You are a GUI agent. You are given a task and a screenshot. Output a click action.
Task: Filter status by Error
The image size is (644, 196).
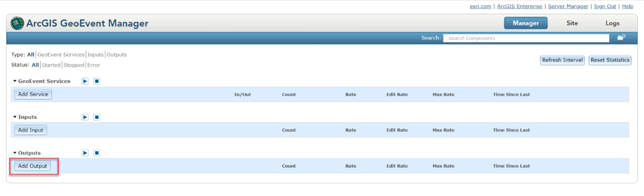(93, 65)
